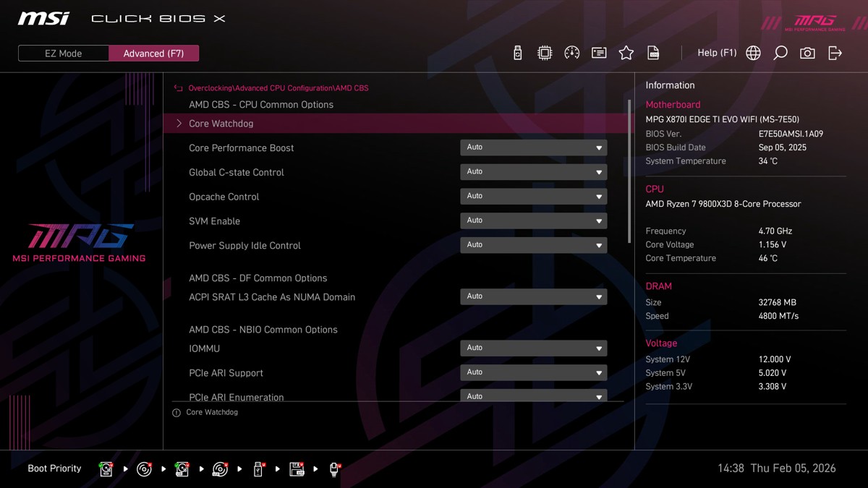868x488 pixels.
Task: Take a screenshot with camera icon
Action: [807, 53]
